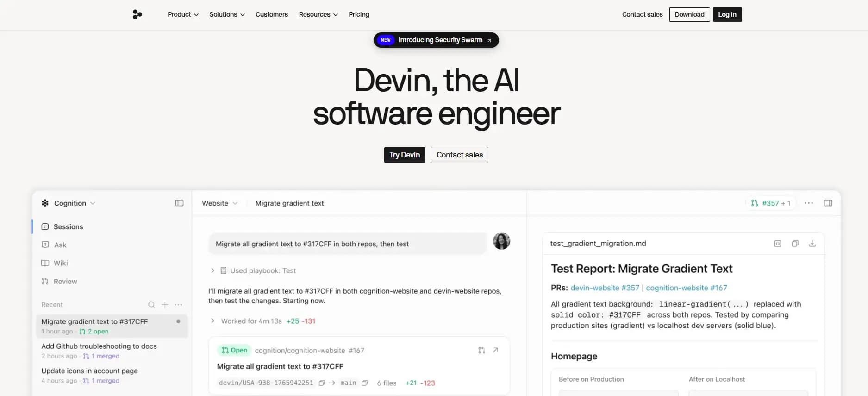Expand the Used playbook: Test row
Screen dimensions: 868x396
[x=253, y=270]
